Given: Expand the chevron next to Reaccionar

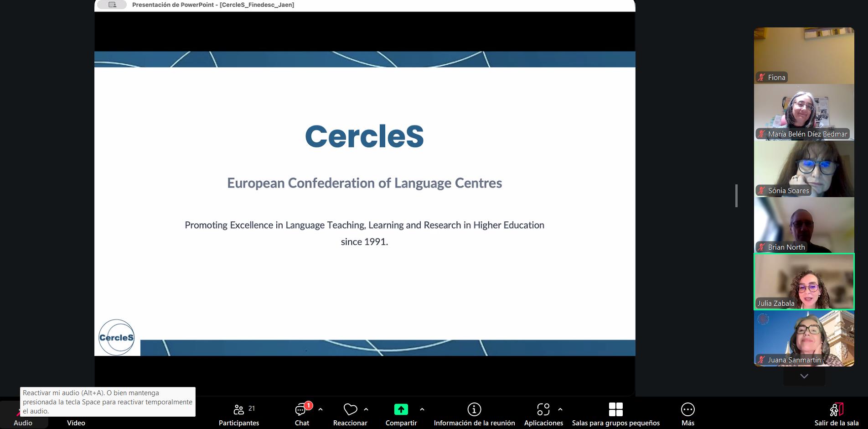Looking at the screenshot, I should (x=366, y=409).
